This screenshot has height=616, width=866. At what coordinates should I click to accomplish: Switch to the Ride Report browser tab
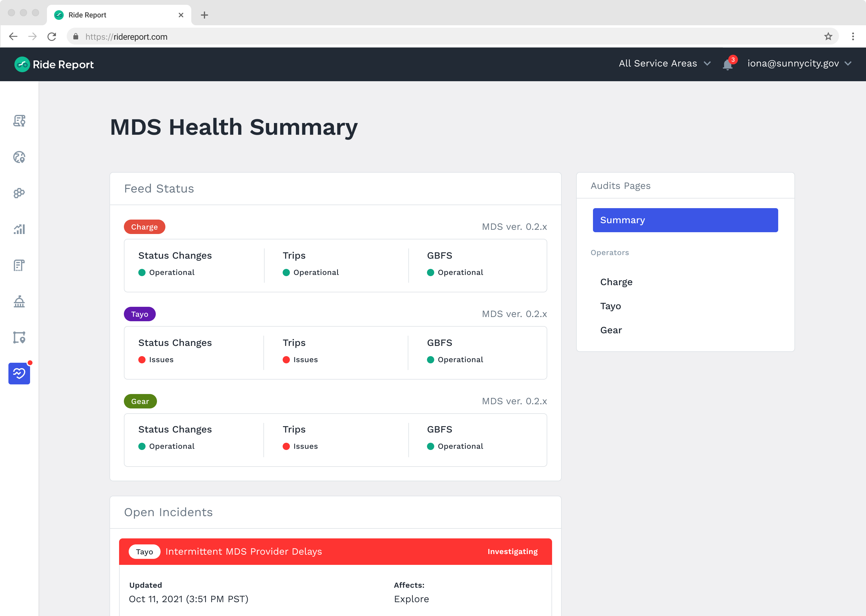point(119,15)
